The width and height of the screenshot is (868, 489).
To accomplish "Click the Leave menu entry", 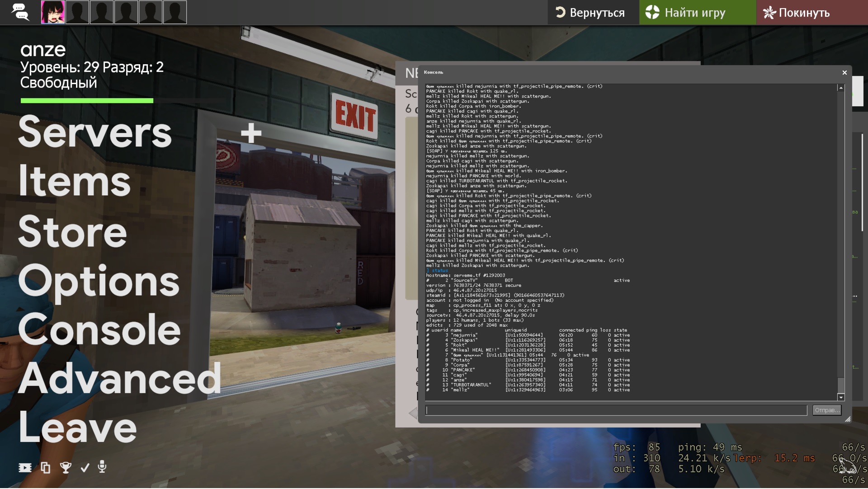I will [77, 428].
